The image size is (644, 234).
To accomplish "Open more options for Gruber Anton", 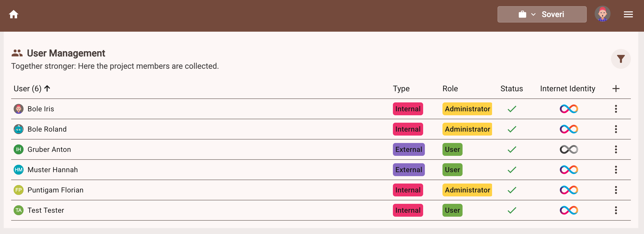I will [616, 149].
